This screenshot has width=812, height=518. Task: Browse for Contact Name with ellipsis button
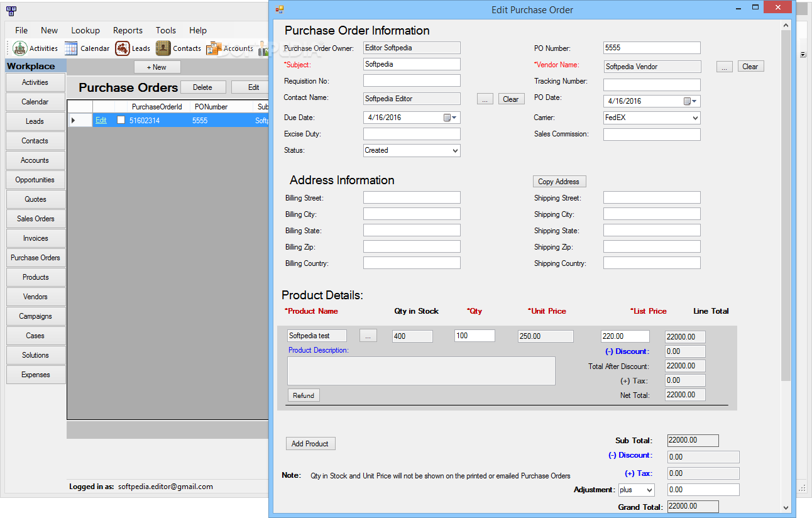pyautogui.click(x=485, y=99)
